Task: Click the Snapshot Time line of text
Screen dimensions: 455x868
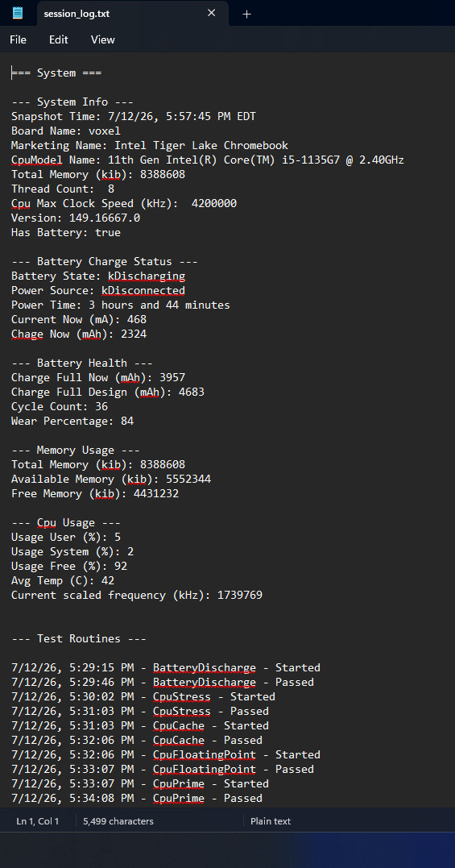Action: pos(134,117)
